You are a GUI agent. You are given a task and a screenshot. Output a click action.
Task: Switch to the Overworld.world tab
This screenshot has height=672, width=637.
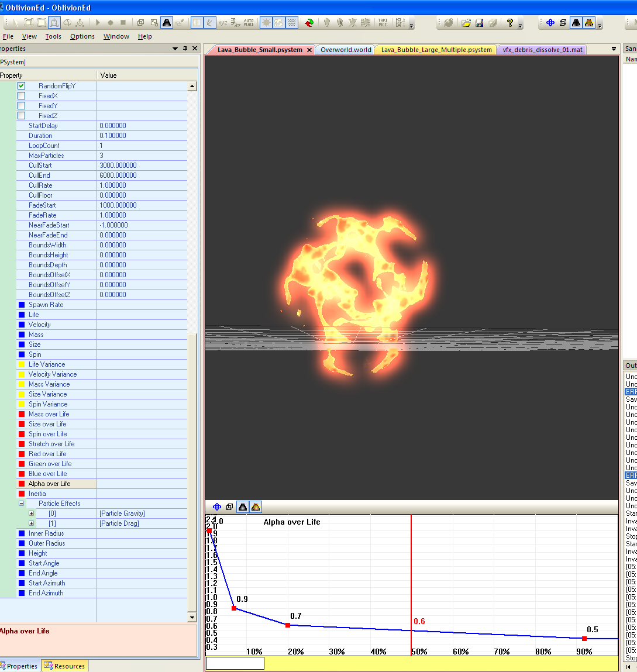346,50
